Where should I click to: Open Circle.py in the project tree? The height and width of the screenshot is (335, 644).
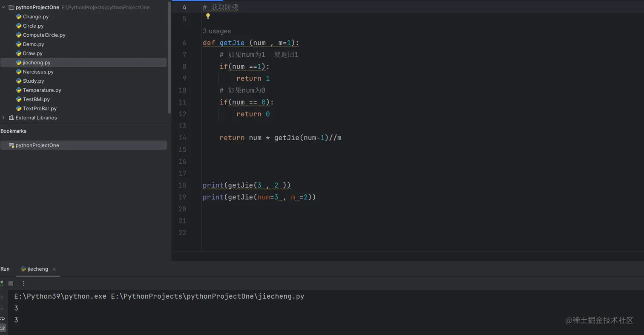point(33,26)
